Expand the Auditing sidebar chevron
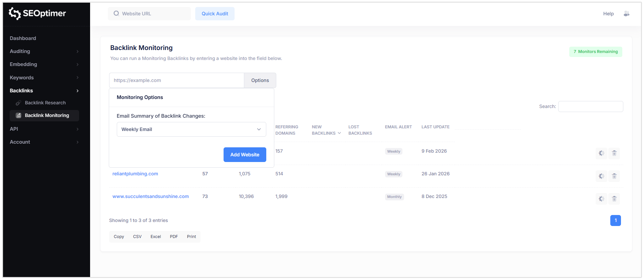The height and width of the screenshot is (280, 644). [x=77, y=51]
